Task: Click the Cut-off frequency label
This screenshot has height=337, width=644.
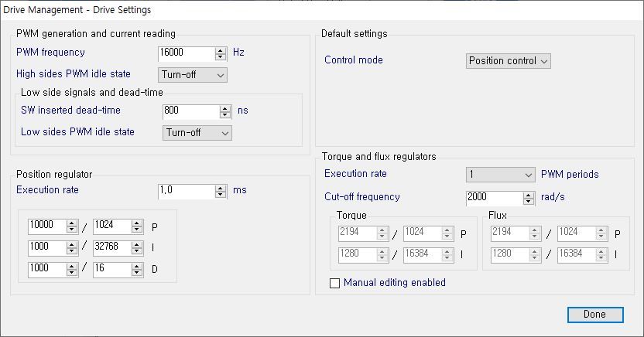Action: point(361,197)
